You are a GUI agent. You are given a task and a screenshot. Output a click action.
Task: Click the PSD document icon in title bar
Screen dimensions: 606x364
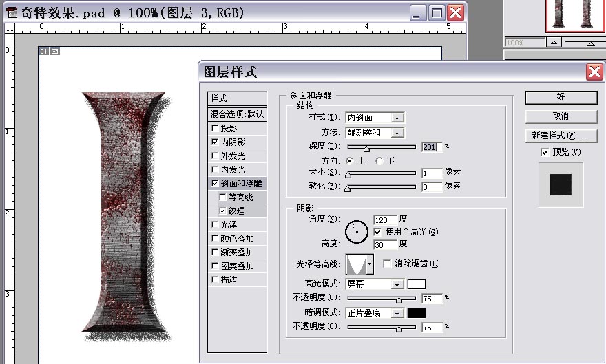12,13
